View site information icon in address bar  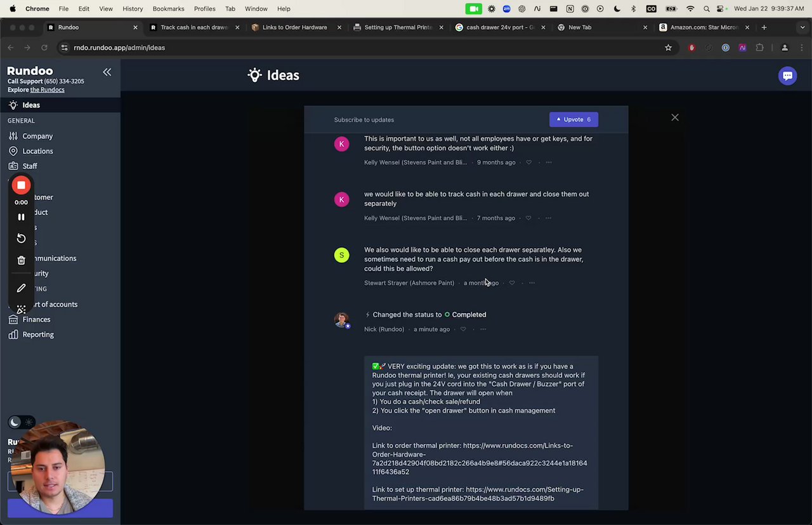63,48
